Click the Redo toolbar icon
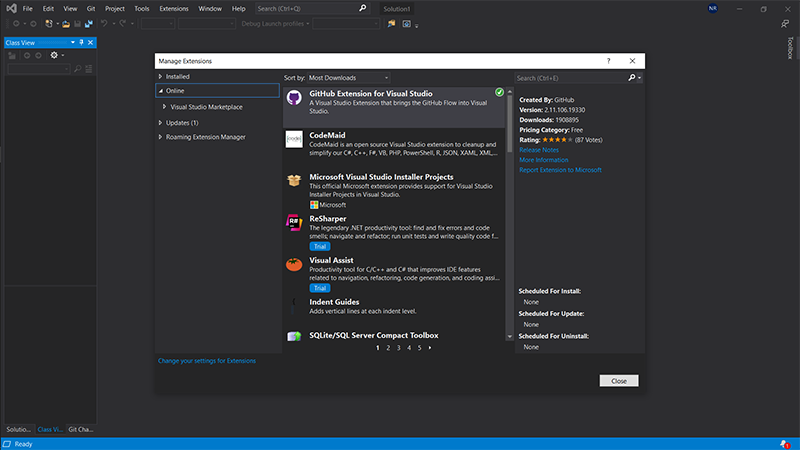 [x=122, y=23]
